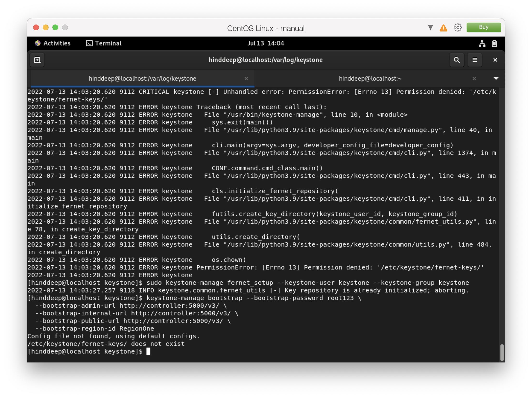Click the gray fourth title bar button
The width and height of the screenshot is (532, 398).
pyautogui.click(x=65, y=27)
